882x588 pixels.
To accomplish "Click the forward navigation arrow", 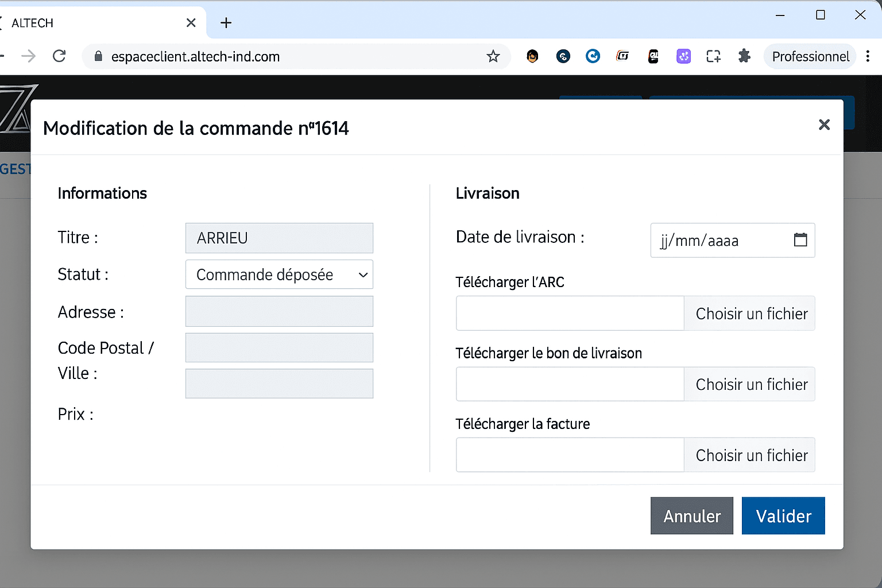I will 28,56.
